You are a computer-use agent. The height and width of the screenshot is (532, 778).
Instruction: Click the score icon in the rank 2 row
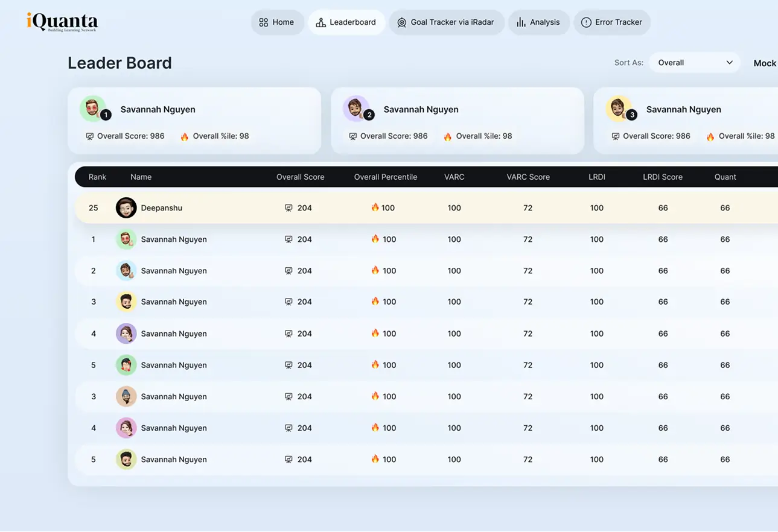tap(289, 271)
